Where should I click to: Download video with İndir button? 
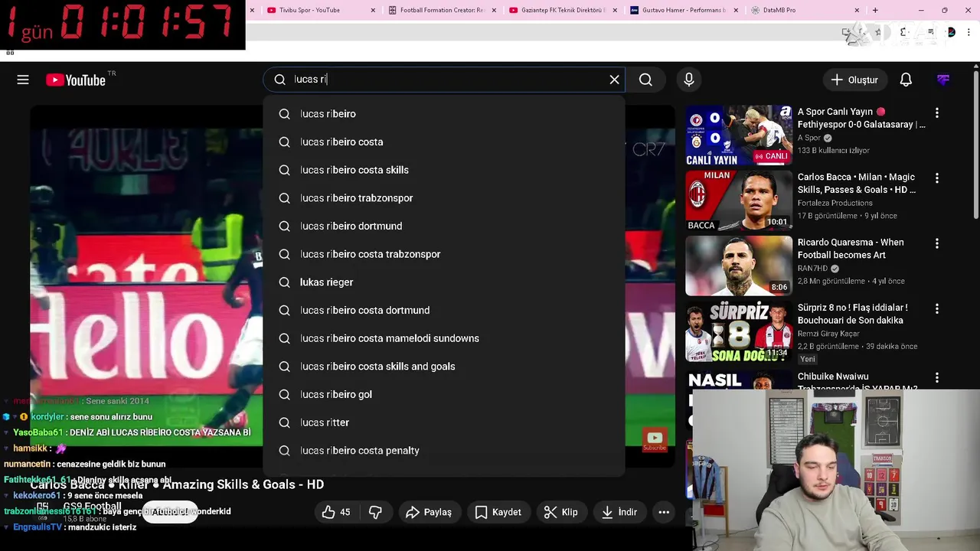click(619, 512)
